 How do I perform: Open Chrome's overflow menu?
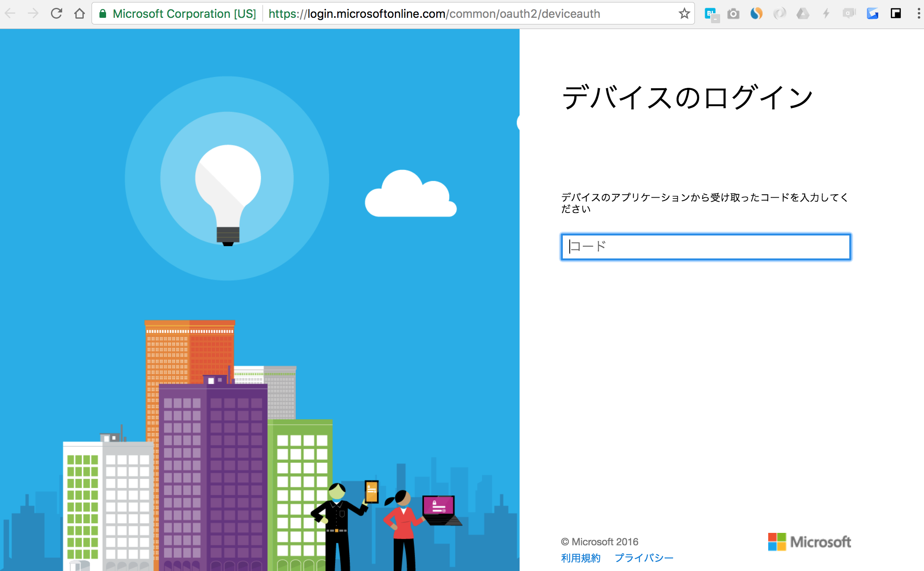tap(918, 13)
